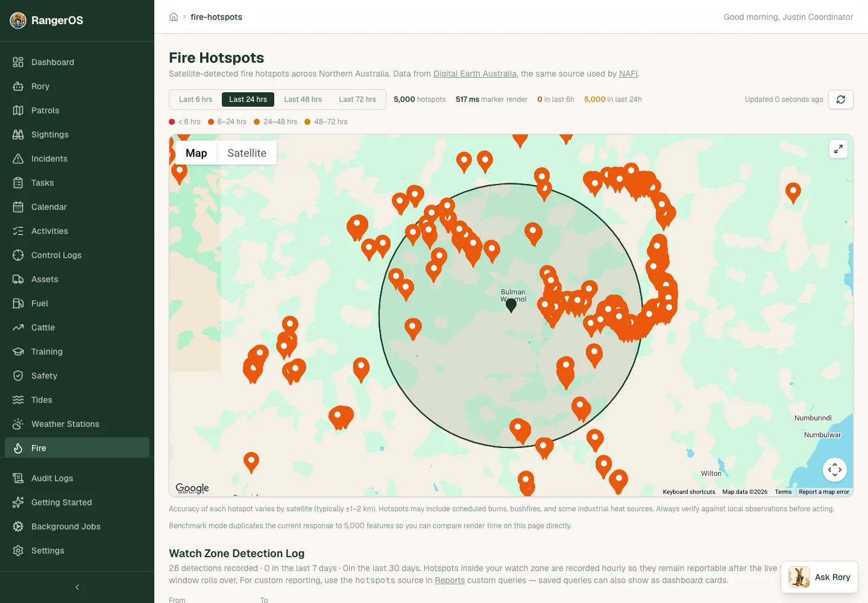Refresh the hotspot data
868x603 pixels.
click(841, 99)
